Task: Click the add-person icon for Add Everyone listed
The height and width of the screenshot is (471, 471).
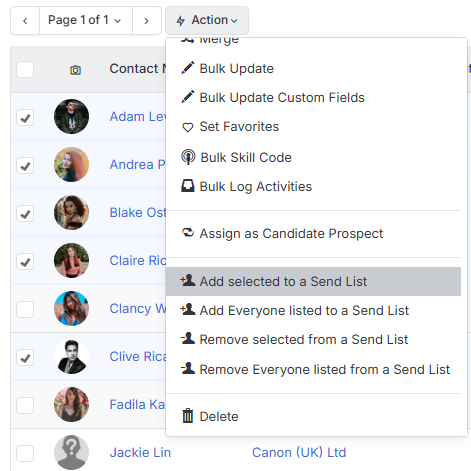Action: (188, 309)
